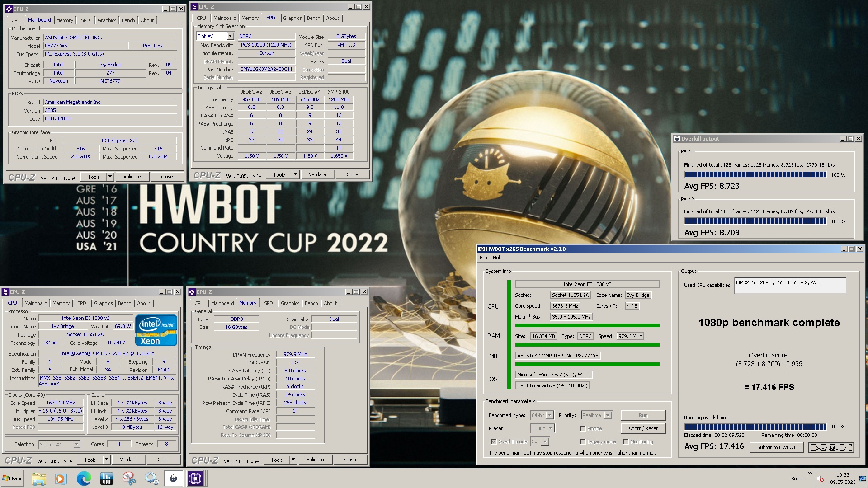Screen dimensions: 868x488
Task: Open the Windows Start (Пуск) button
Action: [12, 479]
